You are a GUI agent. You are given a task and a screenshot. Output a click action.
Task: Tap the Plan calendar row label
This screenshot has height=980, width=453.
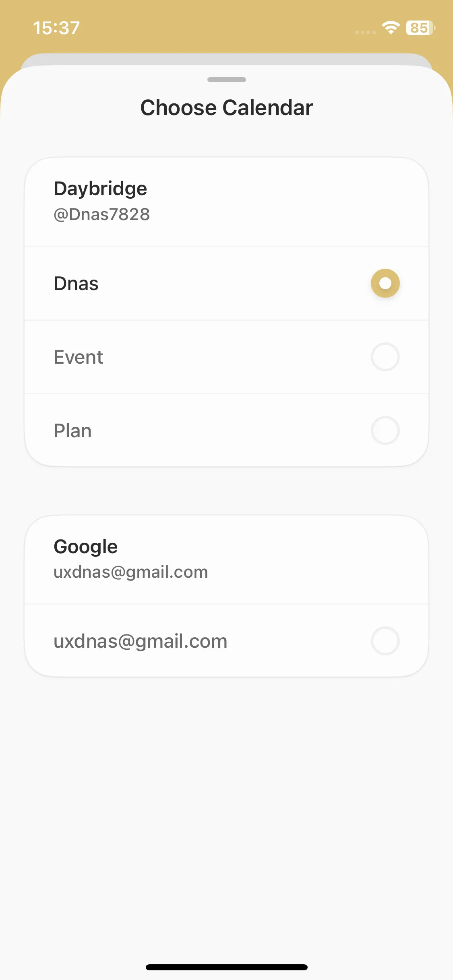coord(73,431)
